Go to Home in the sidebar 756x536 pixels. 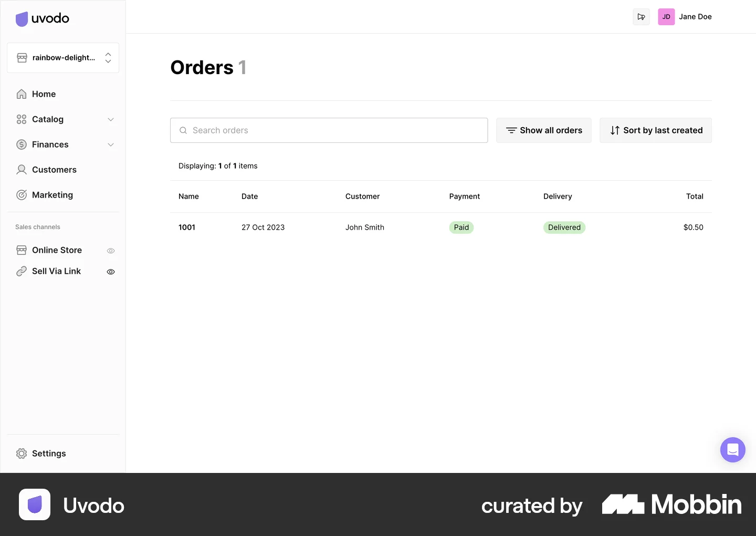(x=44, y=94)
